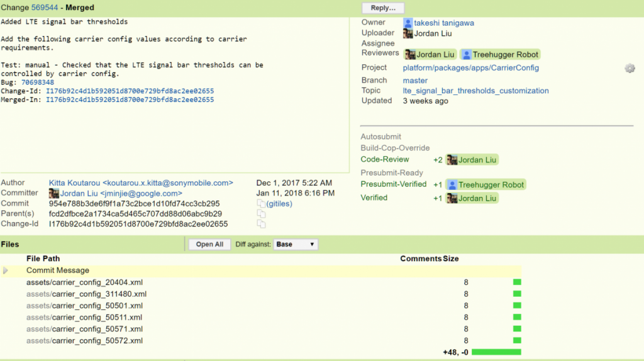Click the Treehugger Robot avatar in the Reviewers row

466,55
